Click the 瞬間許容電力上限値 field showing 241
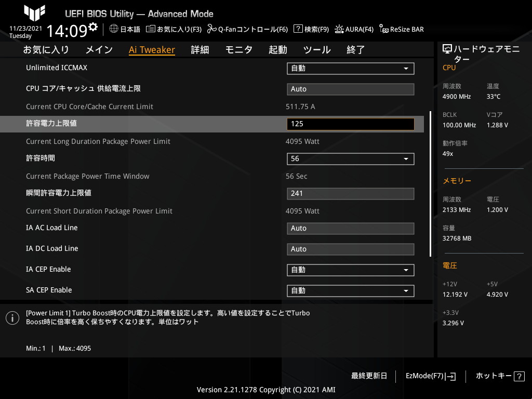This screenshot has height=399, width=532. (351, 194)
